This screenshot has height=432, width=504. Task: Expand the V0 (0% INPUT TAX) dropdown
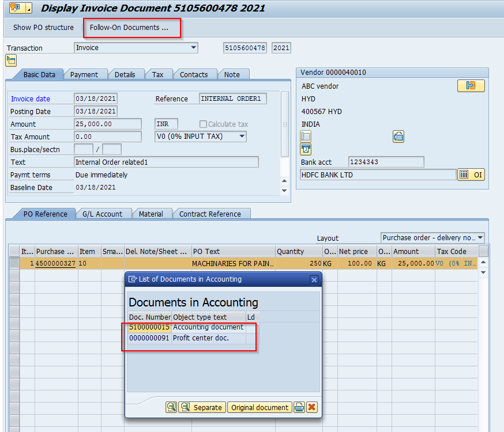pos(242,137)
